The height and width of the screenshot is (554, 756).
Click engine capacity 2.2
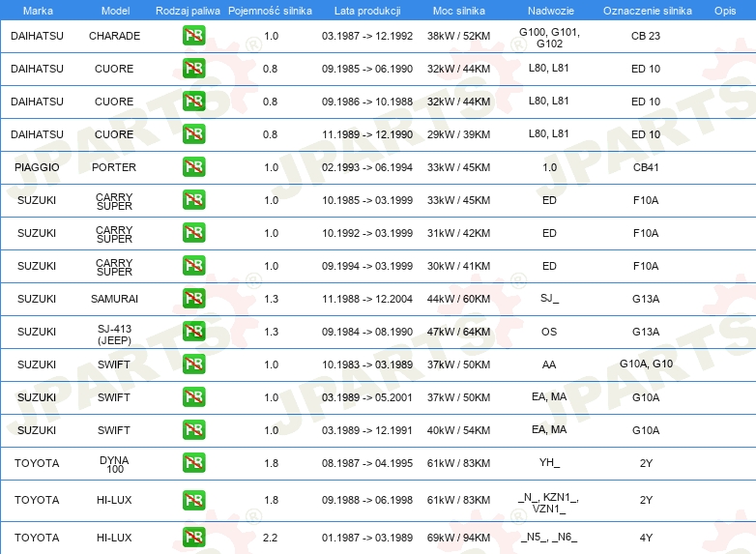click(270, 538)
